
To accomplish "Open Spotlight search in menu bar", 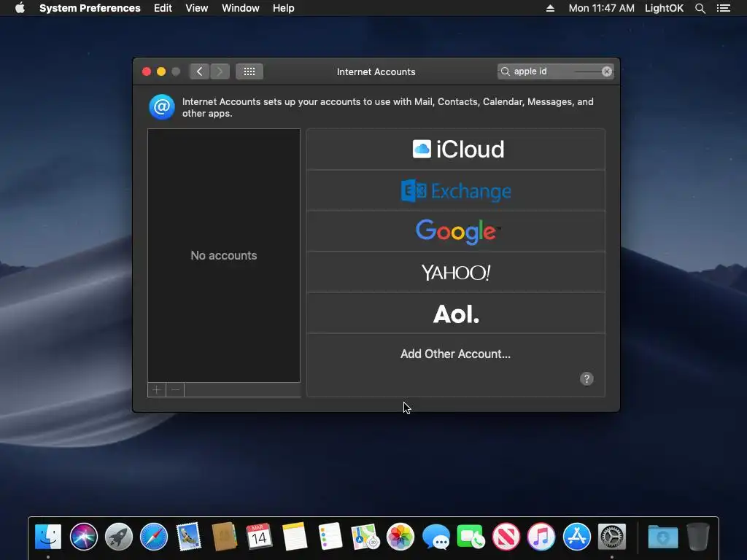I will click(x=700, y=8).
